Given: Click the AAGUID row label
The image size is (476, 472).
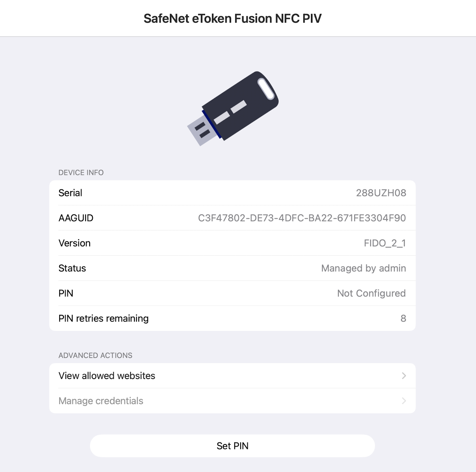Looking at the screenshot, I should (76, 218).
